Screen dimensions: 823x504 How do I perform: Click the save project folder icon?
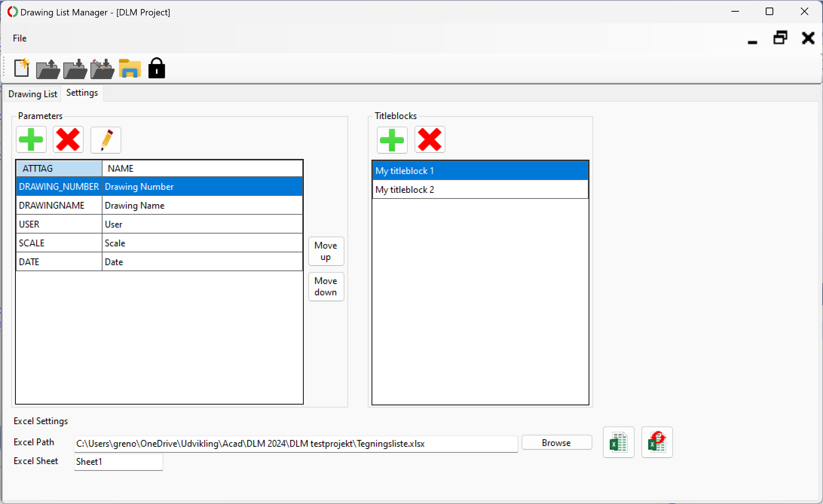(x=75, y=69)
